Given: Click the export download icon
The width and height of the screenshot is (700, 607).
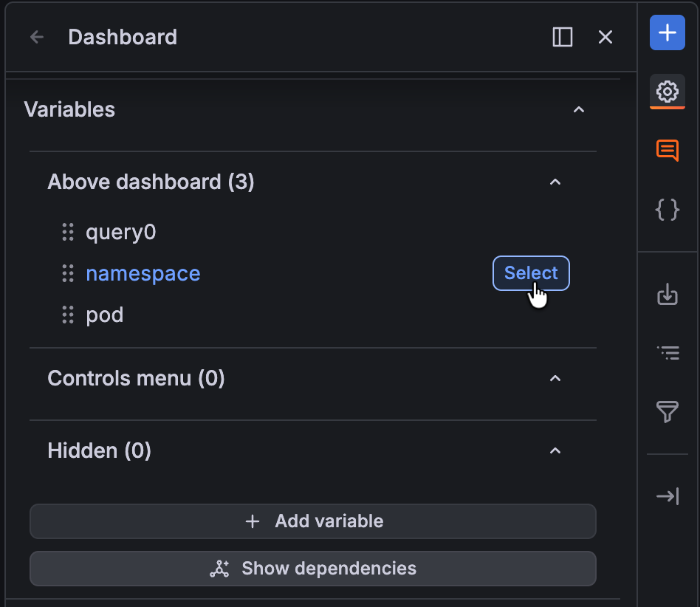Looking at the screenshot, I should pos(668,294).
